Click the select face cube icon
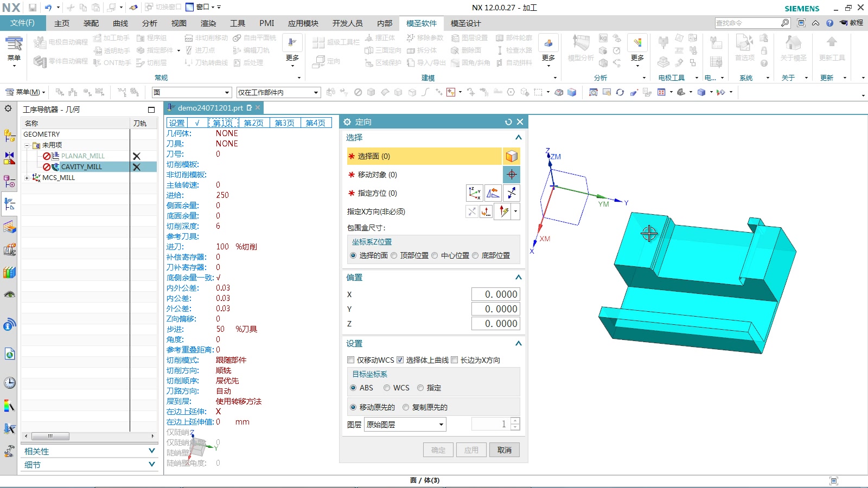Screen dimensions: 868x488 [512, 156]
